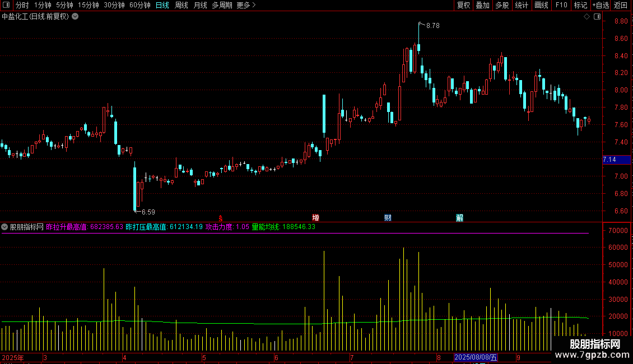The height and width of the screenshot is (364, 633).
Task: Select the 5分钟 period
Action: [64, 5]
